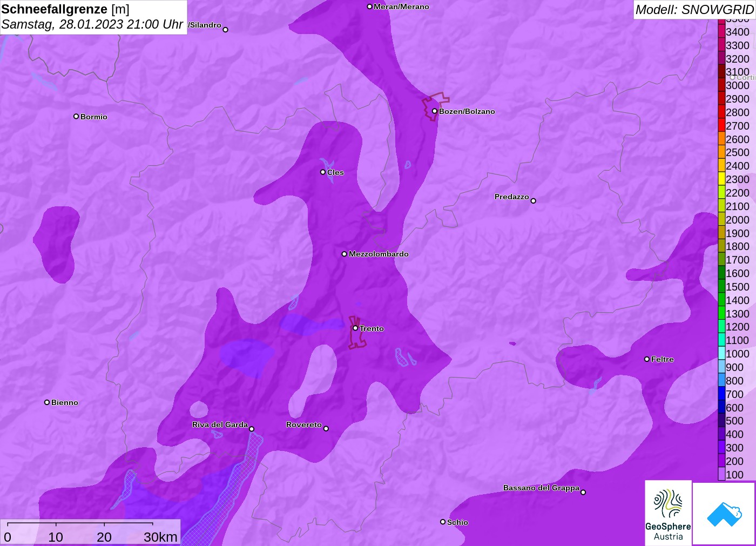Image resolution: width=756 pixels, height=546 pixels.
Task: Click the Silandro city marker
Action: [x=226, y=30]
